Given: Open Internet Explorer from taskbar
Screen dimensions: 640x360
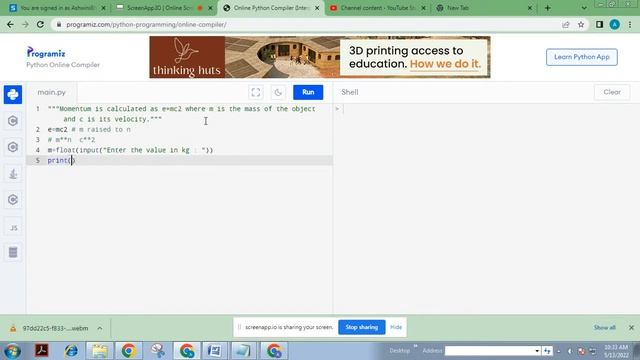Looking at the screenshot, I should tap(71, 351).
